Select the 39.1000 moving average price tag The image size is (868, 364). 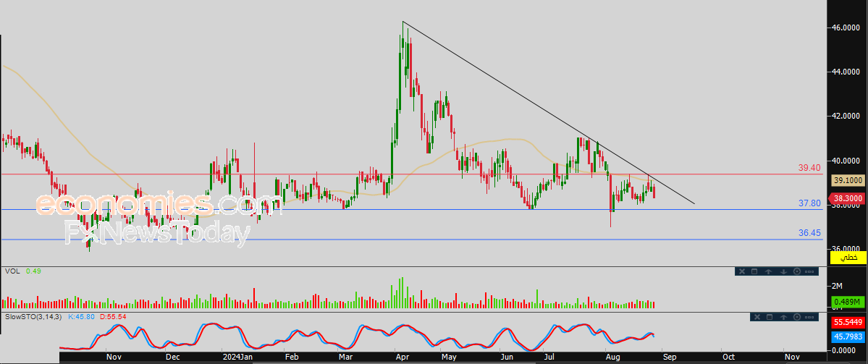point(848,180)
